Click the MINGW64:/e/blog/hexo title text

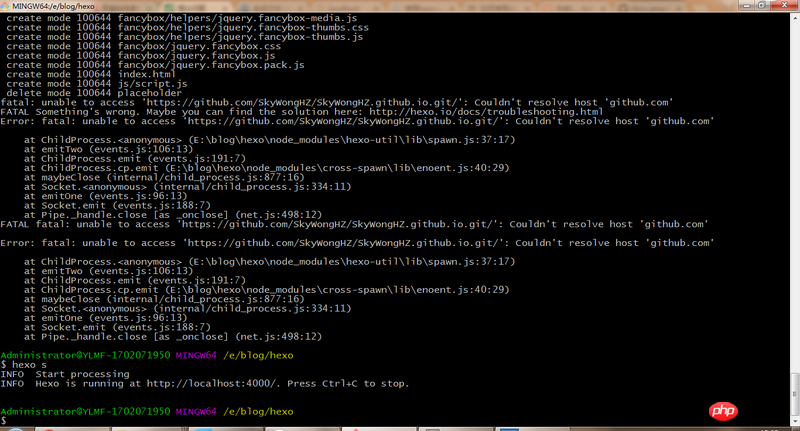coord(53,6)
